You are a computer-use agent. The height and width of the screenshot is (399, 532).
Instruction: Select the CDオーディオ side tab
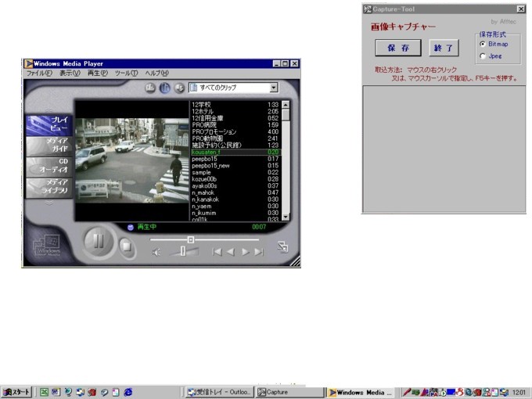(x=49, y=166)
